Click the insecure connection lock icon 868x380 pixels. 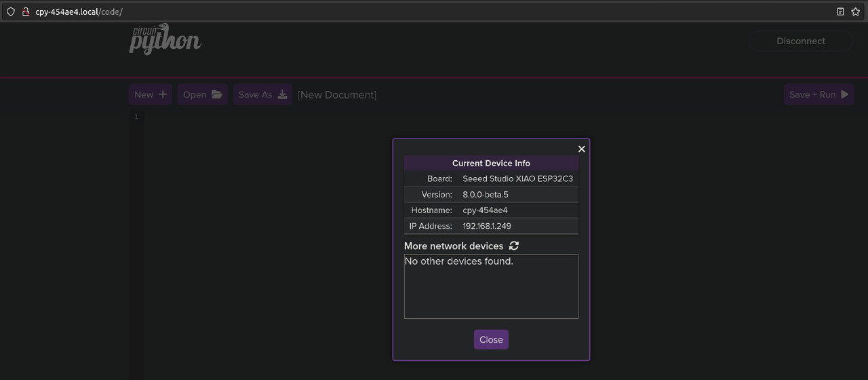tap(26, 12)
